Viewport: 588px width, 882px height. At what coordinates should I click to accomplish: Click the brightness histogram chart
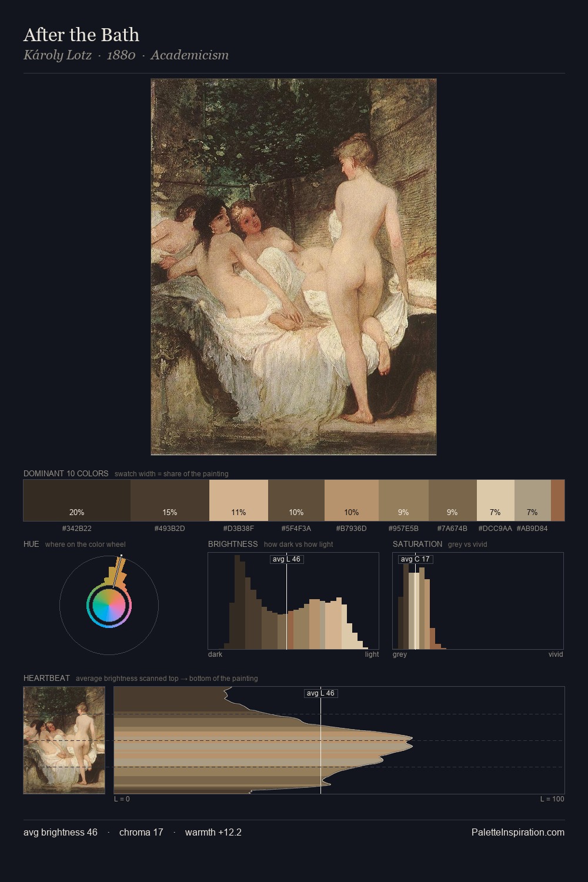tap(293, 601)
